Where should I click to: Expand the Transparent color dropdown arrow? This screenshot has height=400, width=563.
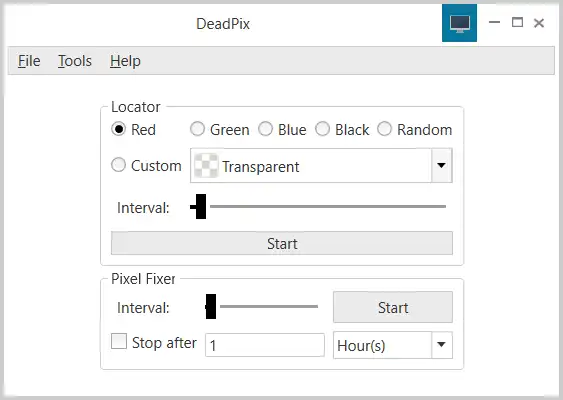tap(442, 165)
